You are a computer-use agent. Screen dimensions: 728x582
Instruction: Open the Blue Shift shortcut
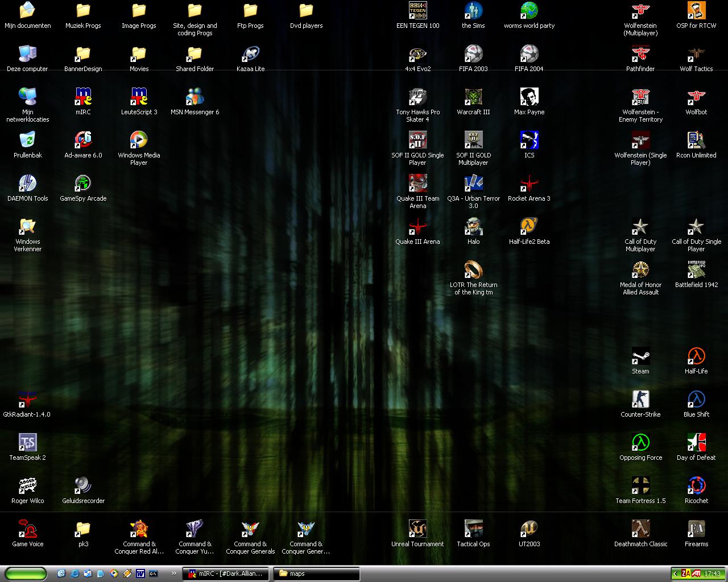696,399
